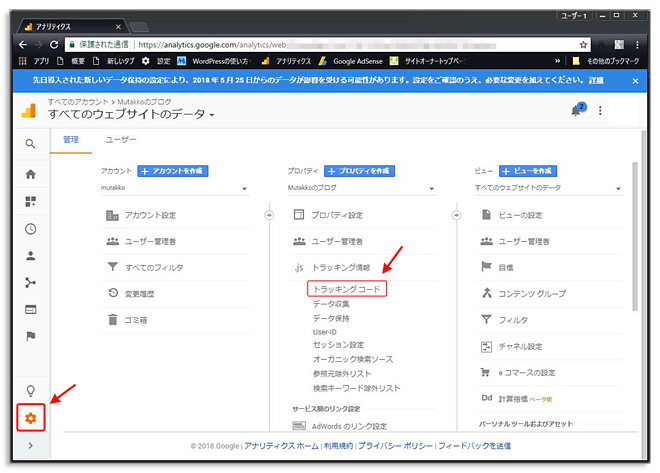Open Customization dashboard grid icon
This screenshot has height=473, width=660.
click(x=30, y=202)
